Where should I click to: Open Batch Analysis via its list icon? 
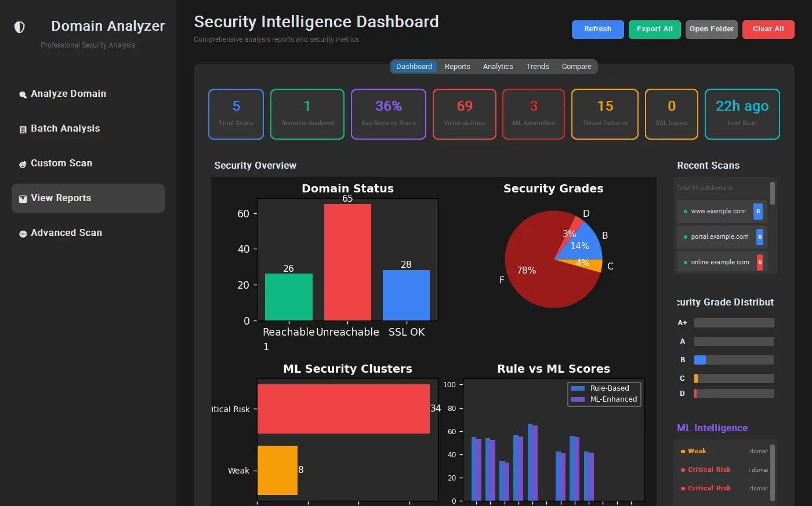pos(23,129)
